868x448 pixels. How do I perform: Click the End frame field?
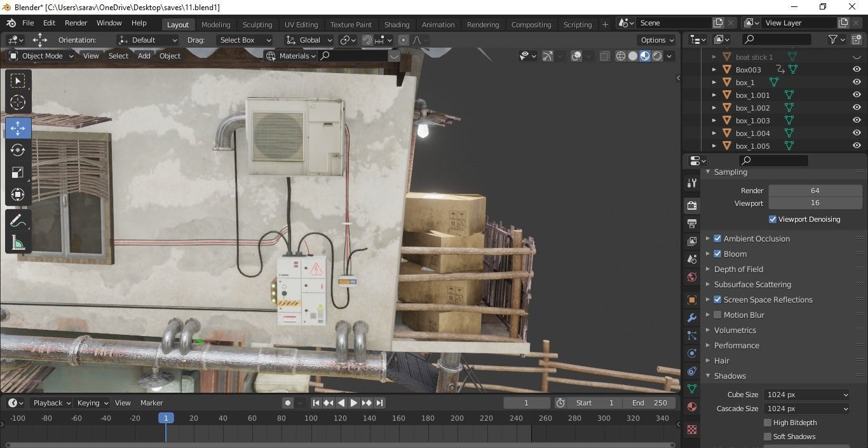pyautogui.click(x=649, y=403)
